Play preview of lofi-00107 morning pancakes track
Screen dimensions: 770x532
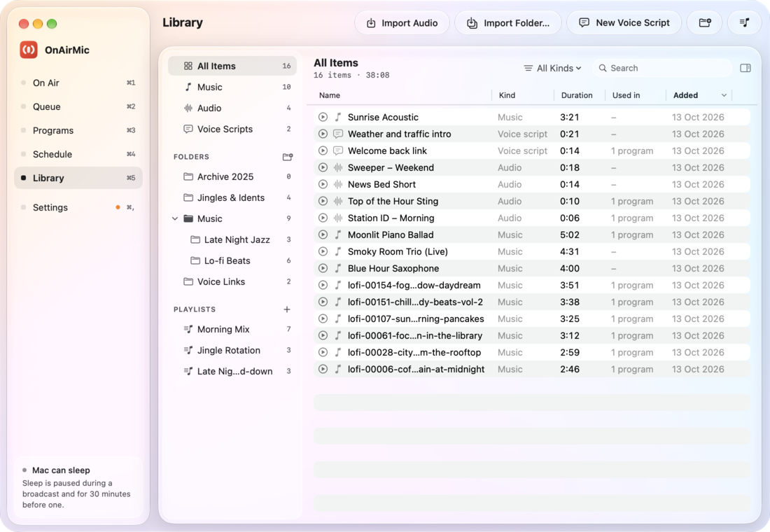tap(323, 318)
